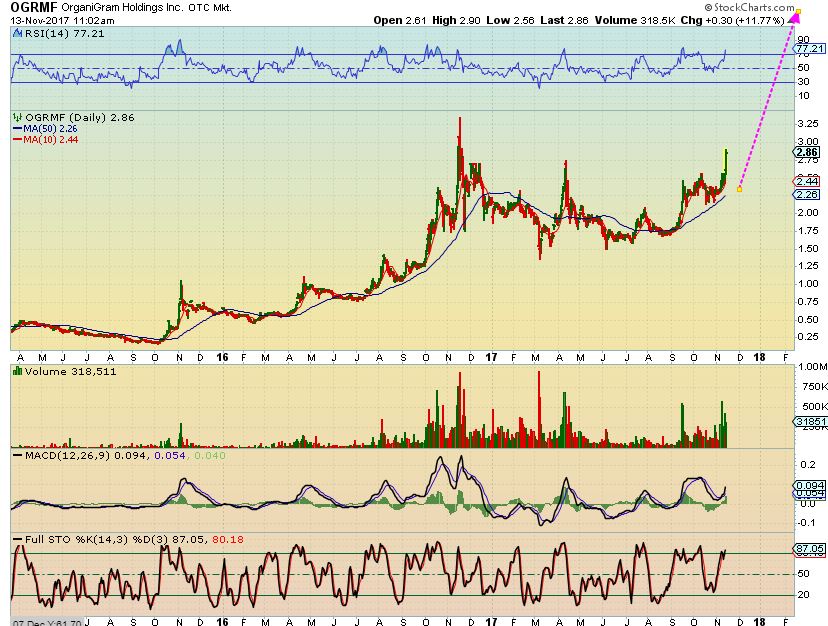Select the OGRMF ticker symbol in header

pos(29,8)
